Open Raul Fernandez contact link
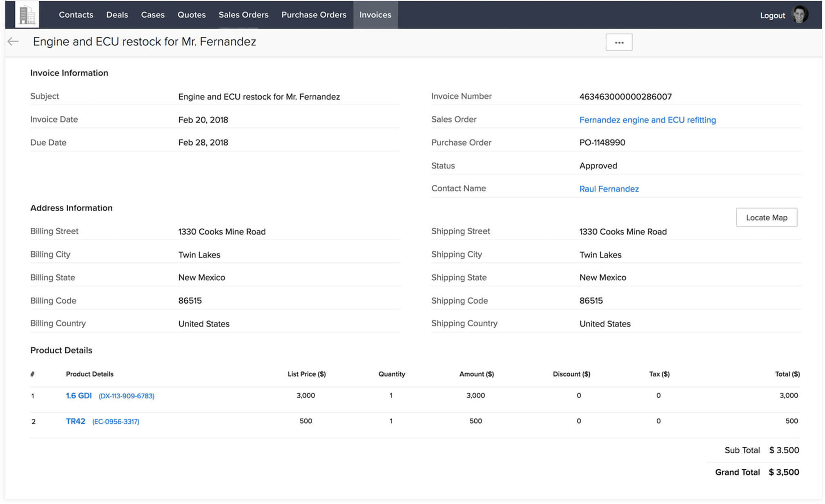The width and height of the screenshot is (825, 504). click(x=609, y=189)
